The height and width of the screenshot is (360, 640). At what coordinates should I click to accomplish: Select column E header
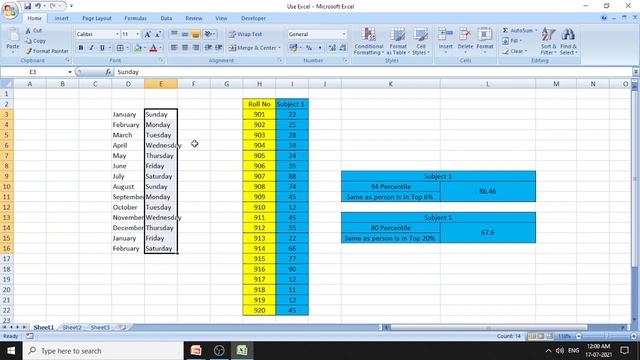[161, 84]
